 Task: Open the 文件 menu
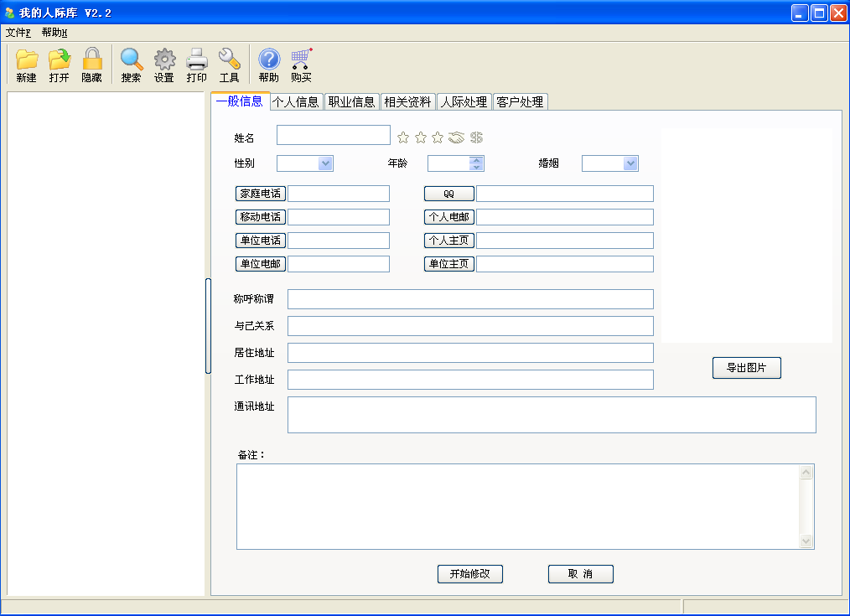coord(18,33)
